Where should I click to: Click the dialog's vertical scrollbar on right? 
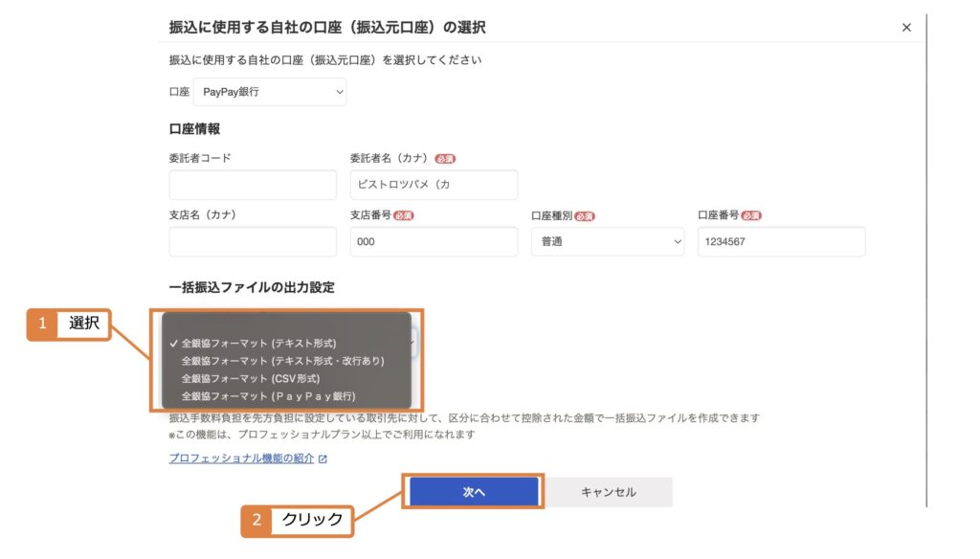926,260
